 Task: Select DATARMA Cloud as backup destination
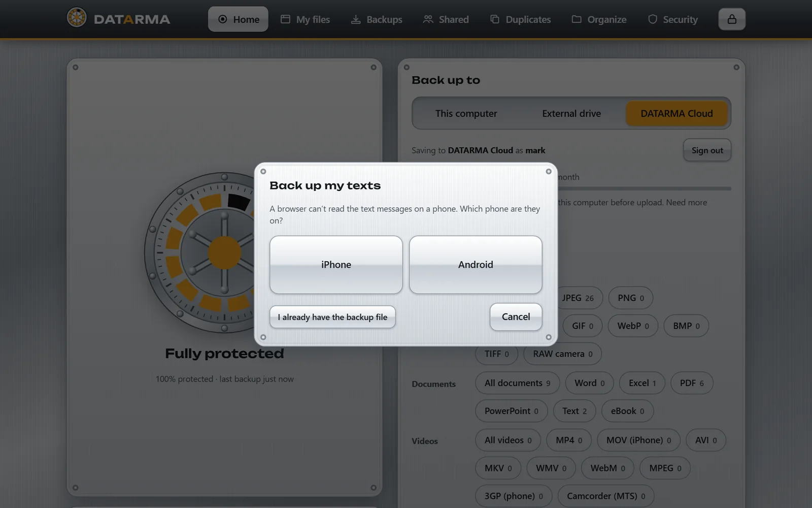tap(676, 113)
